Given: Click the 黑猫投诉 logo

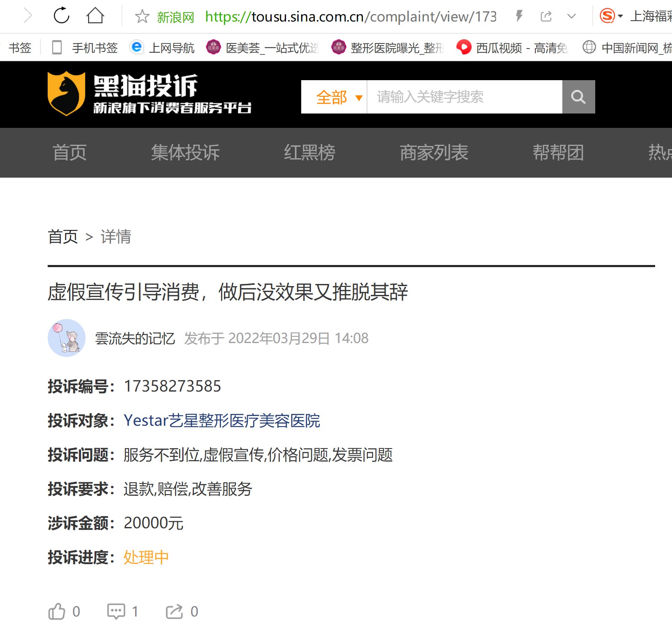Looking at the screenshot, I should tap(149, 94).
